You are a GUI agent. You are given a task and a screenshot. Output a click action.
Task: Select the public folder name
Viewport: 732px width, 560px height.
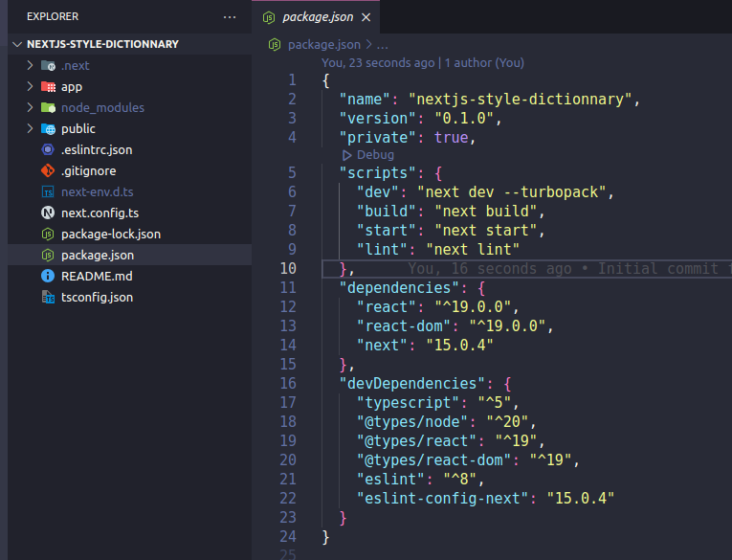[x=78, y=129]
